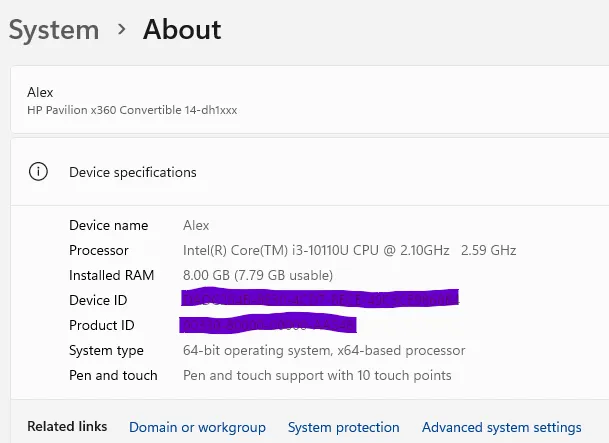The image size is (609, 443).
Task: Go back to System breadcrumb
Action: coord(54,30)
